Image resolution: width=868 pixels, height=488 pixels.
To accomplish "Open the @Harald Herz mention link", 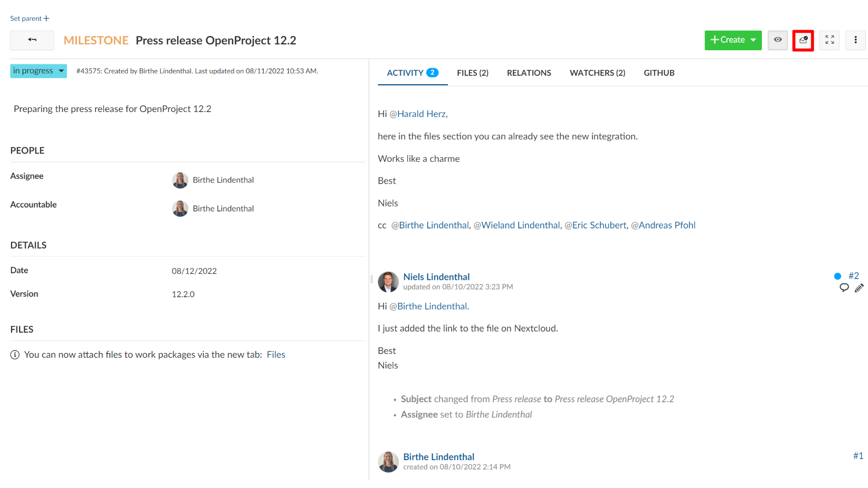I will 418,114.
